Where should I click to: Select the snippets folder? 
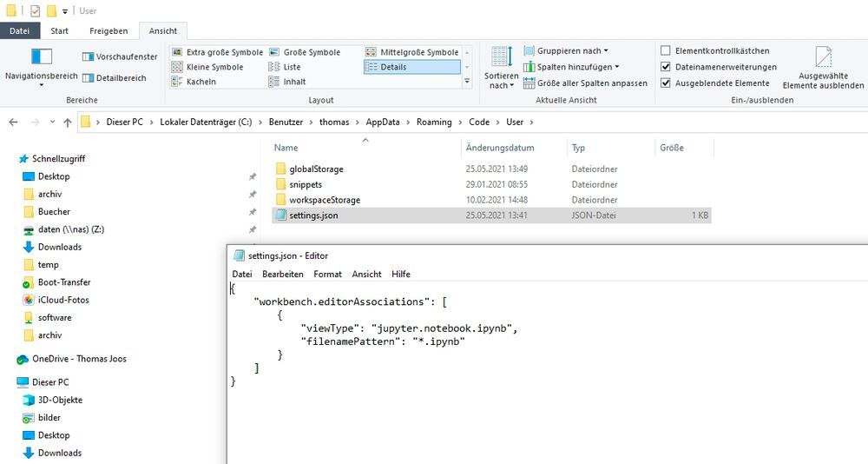(x=306, y=184)
